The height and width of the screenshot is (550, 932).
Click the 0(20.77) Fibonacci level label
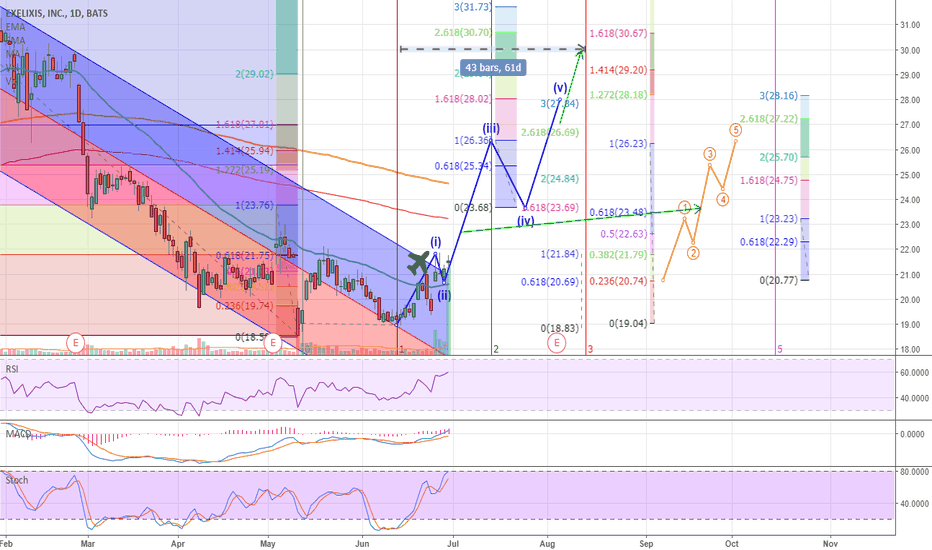click(x=779, y=280)
